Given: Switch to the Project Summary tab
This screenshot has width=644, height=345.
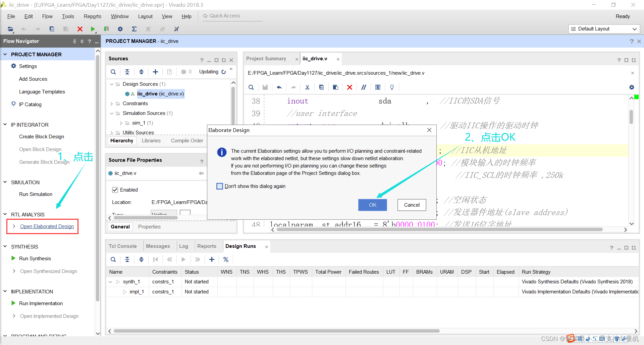Looking at the screenshot, I should [x=266, y=59].
